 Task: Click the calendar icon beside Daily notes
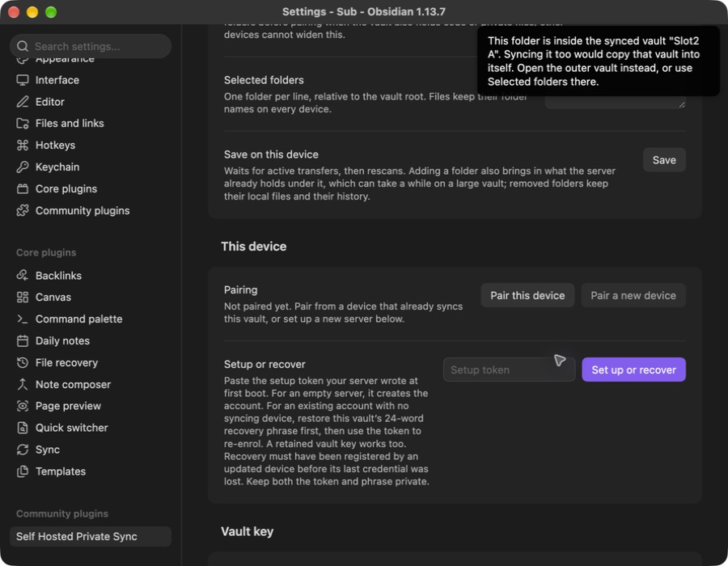pyautogui.click(x=23, y=341)
